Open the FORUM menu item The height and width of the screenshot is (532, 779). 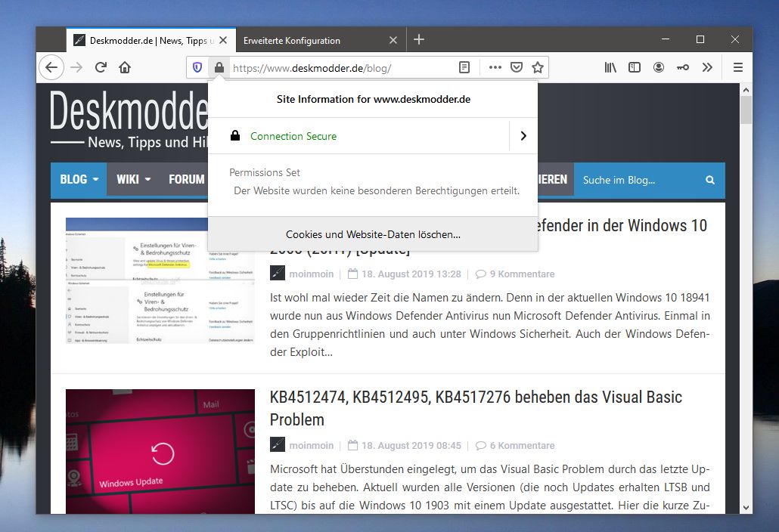point(186,179)
